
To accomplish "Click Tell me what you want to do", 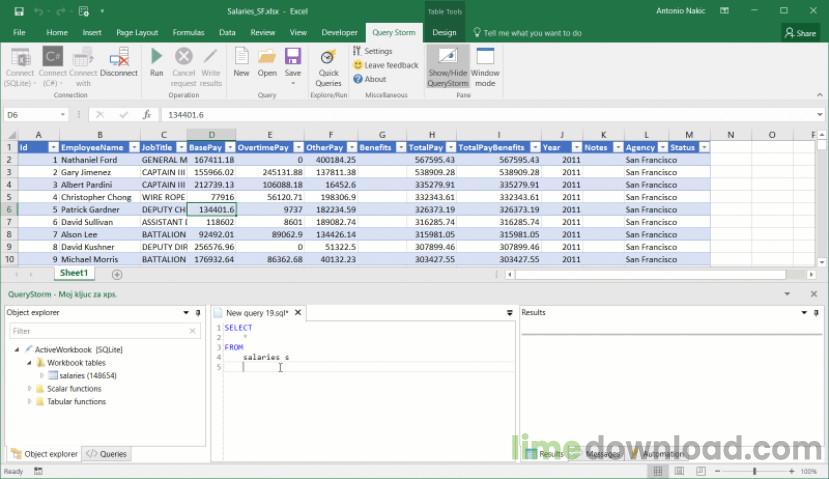I will pyautogui.click(x=527, y=33).
